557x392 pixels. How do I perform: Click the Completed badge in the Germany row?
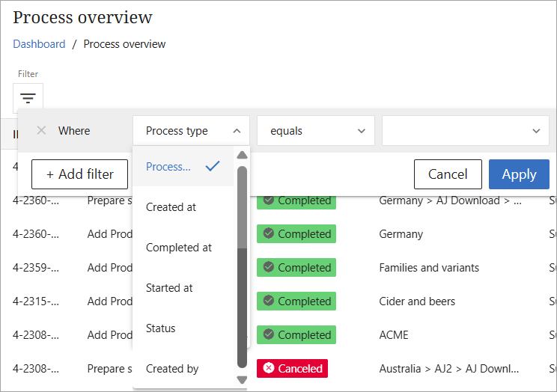[x=296, y=234]
